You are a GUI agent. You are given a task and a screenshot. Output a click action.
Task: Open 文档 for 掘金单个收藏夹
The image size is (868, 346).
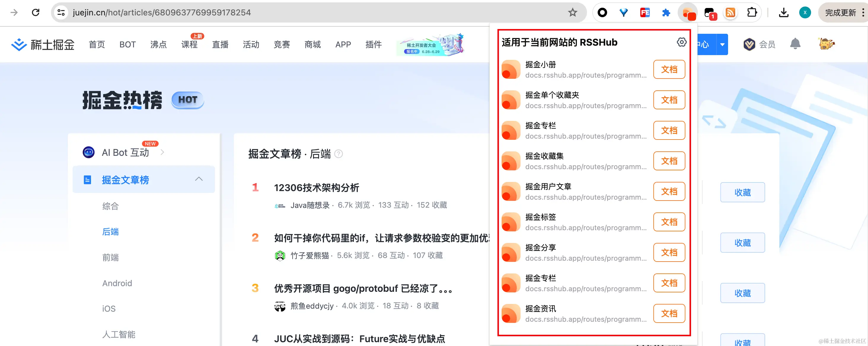tap(669, 100)
